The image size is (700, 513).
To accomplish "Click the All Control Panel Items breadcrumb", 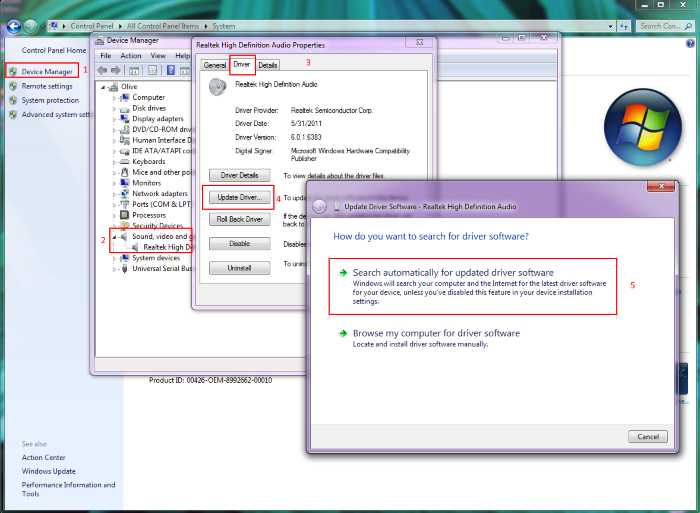I will pos(162,26).
